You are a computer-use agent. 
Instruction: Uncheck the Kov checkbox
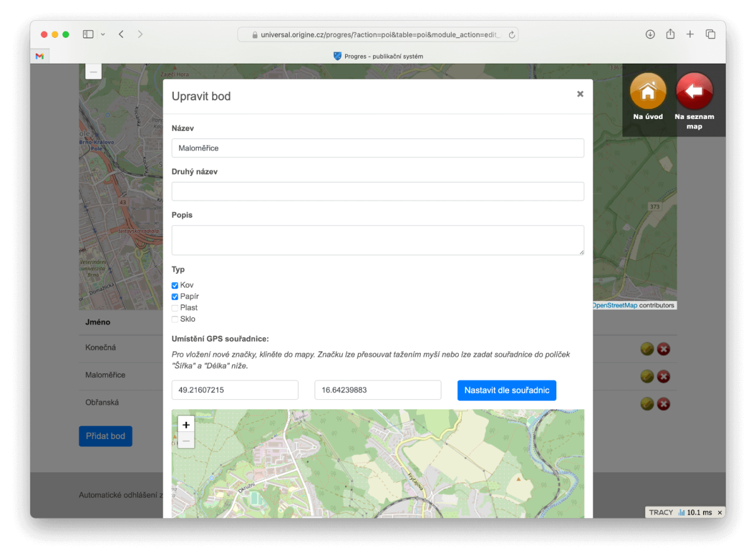click(x=175, y=285)
